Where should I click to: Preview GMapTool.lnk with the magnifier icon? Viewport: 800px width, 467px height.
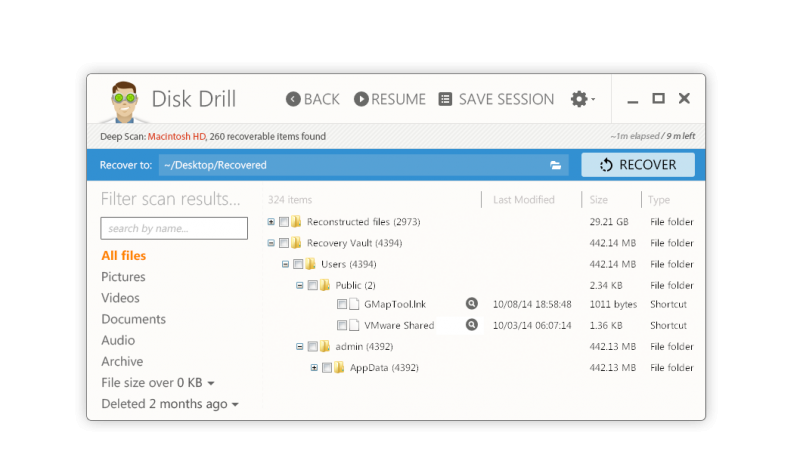pos(472,304)
